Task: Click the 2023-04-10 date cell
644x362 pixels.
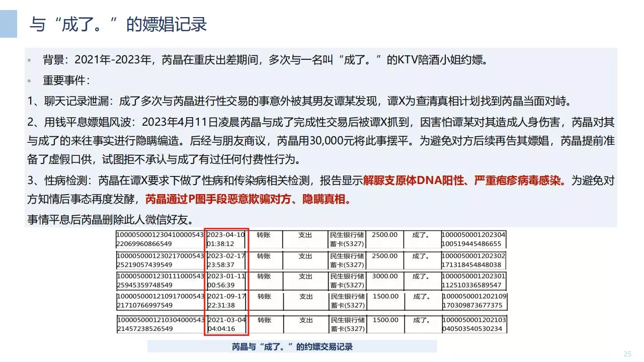Action: tap(226, 239)
